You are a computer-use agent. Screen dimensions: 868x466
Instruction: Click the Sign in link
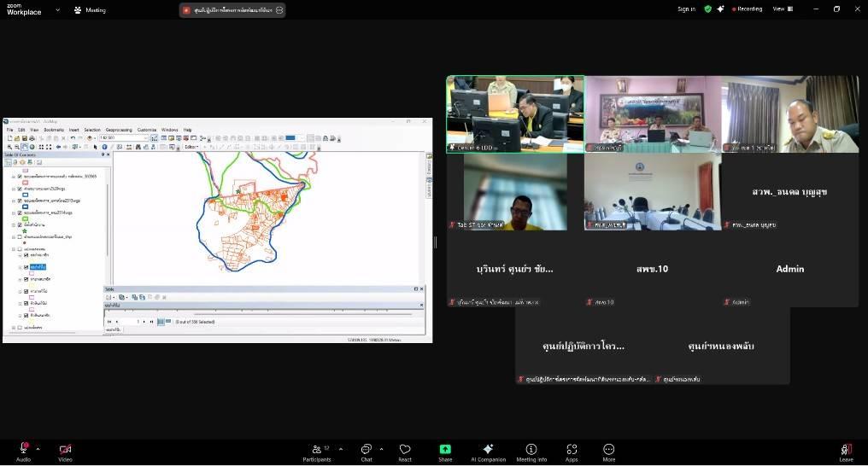coord(686,9)
